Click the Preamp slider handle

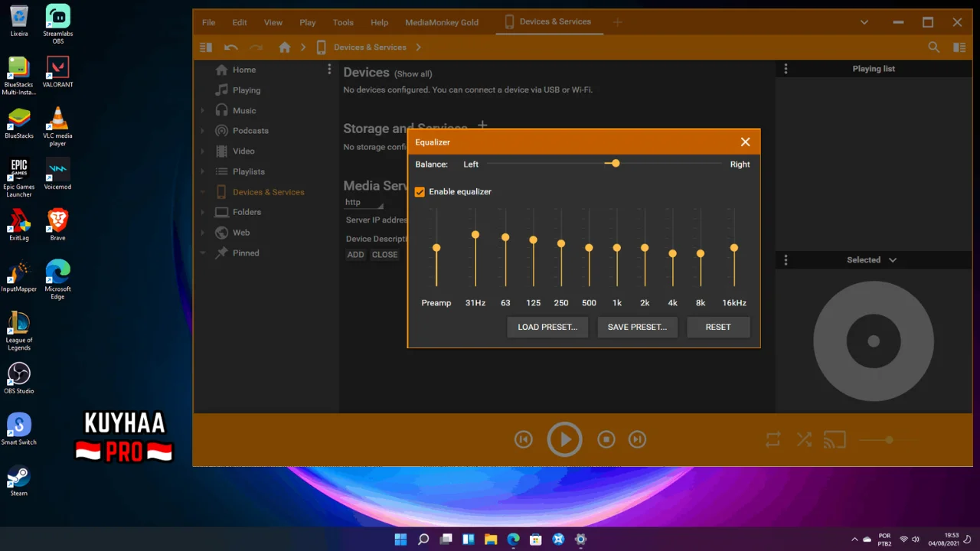tap(436, 248)
